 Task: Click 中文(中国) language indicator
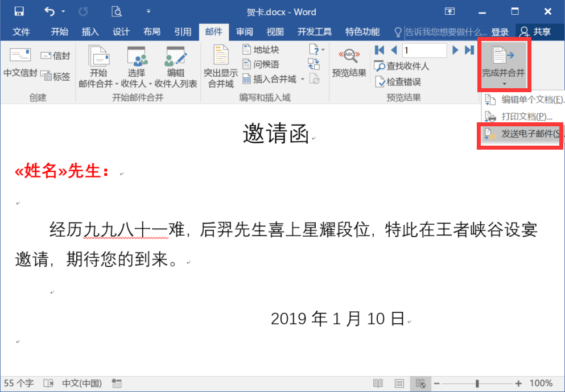(x=82, y=383)
